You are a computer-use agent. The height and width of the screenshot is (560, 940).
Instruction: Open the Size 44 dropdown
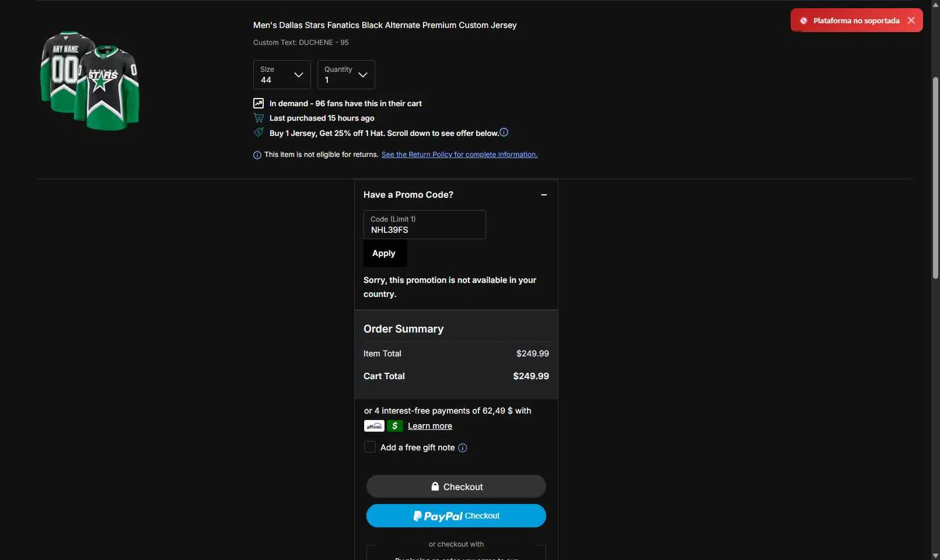click(x=282, y=75)
